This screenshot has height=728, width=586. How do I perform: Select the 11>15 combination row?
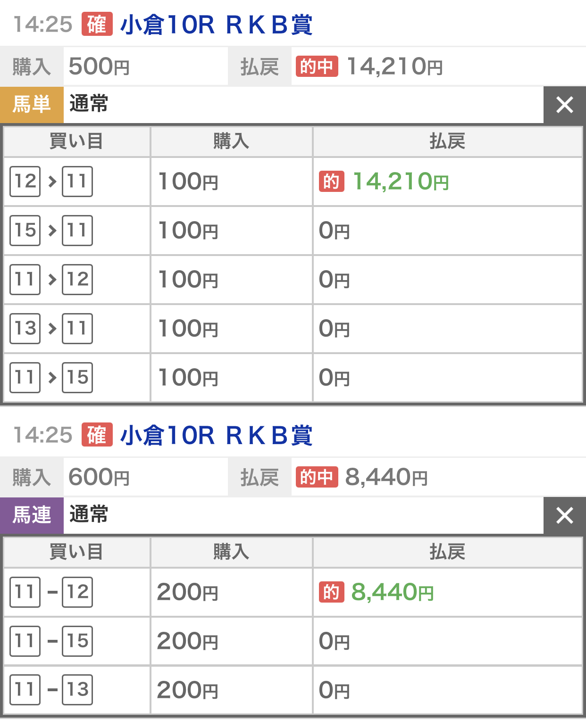click(x=293, y=378)
